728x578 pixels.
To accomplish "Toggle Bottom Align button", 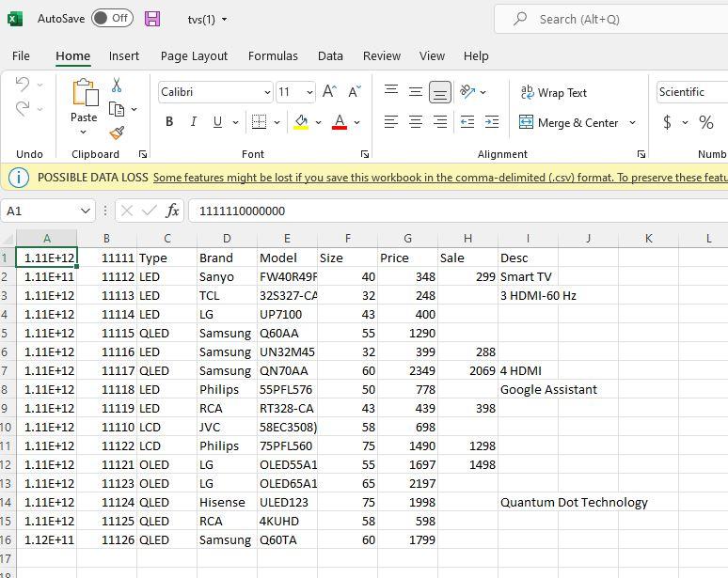I will pyautogui.click(x=439, y=92).
